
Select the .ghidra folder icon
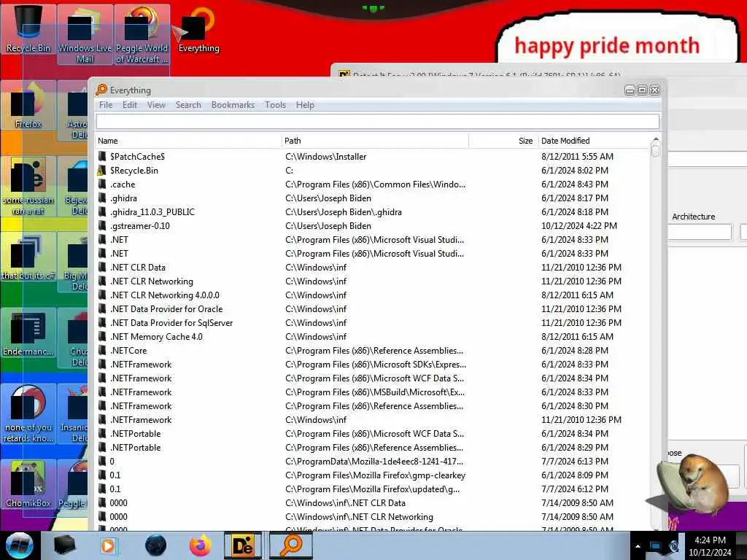pyautogui.click(x=102, y=198)
